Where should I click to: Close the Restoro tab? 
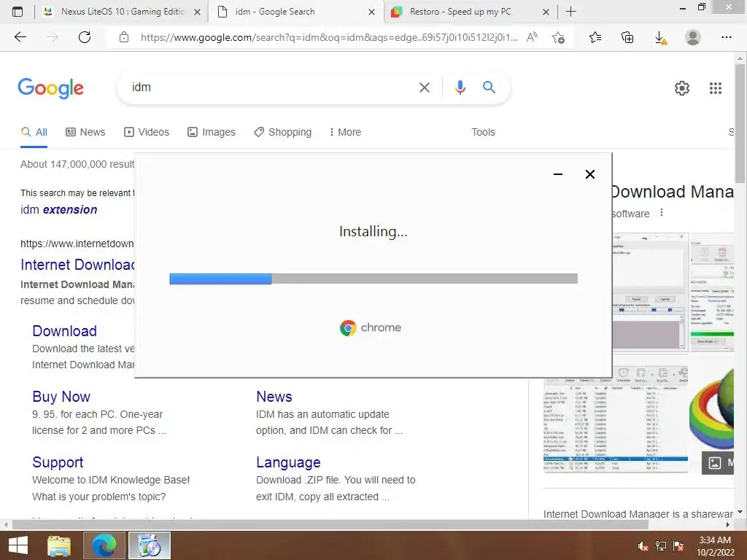pyautogui.click(x=546, y=12)
